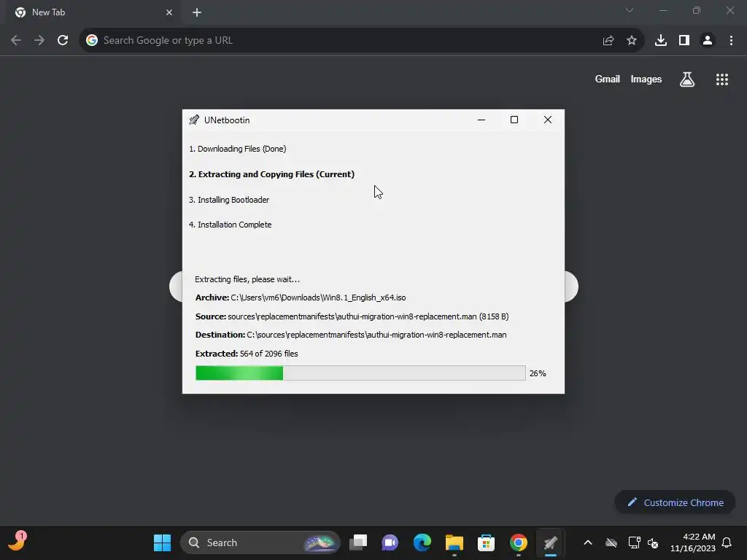Viewport: 747px width, 560px height.
Task: Click the Share this page icon
Action: [x=608, y=41]
